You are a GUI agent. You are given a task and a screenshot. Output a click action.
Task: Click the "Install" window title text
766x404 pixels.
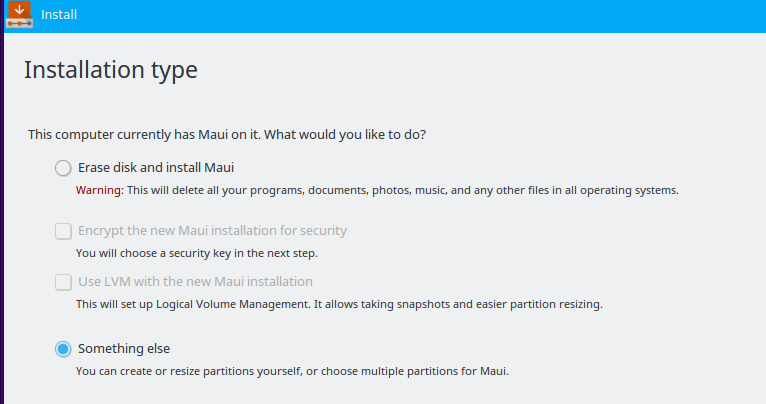pos(59,15)
